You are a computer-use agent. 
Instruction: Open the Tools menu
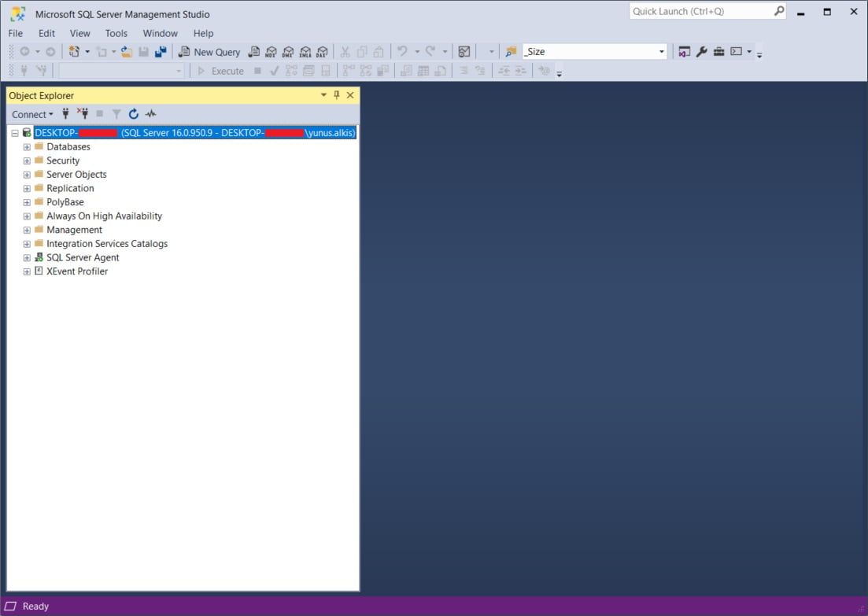[116, 33]
